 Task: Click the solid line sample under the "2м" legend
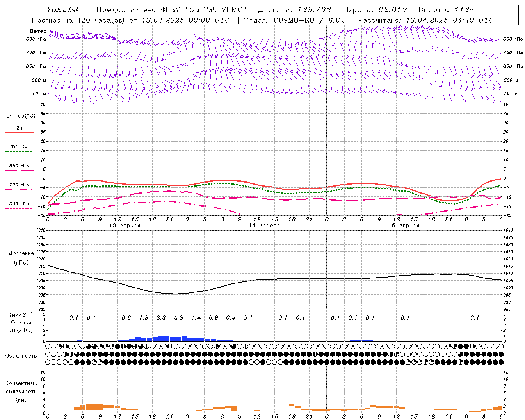click(x=19, y=132)
